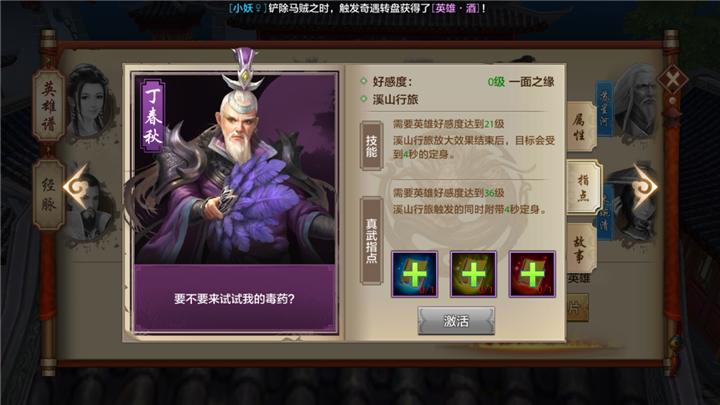Switch to the 属性 attributes tab
The image size is (720, 405).
coord(579,127)
